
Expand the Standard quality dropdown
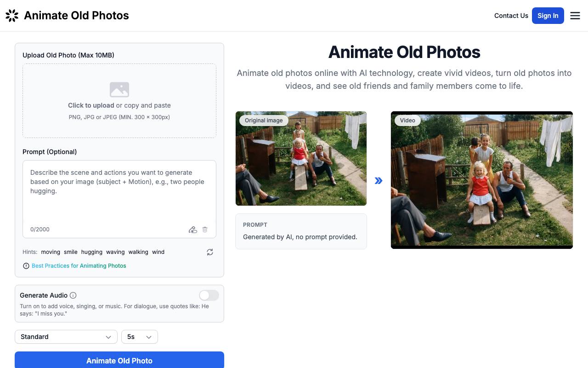pyautogui.click(x=66, y=337)
